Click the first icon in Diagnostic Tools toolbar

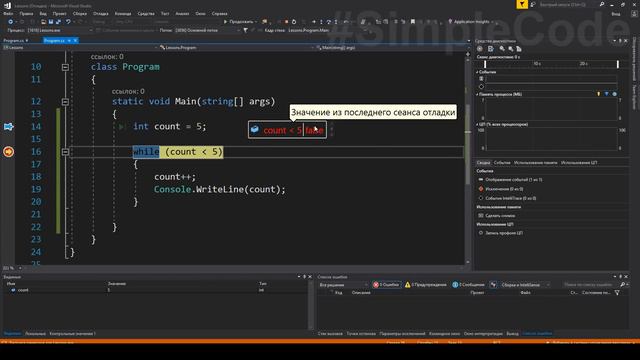(480, 49)
